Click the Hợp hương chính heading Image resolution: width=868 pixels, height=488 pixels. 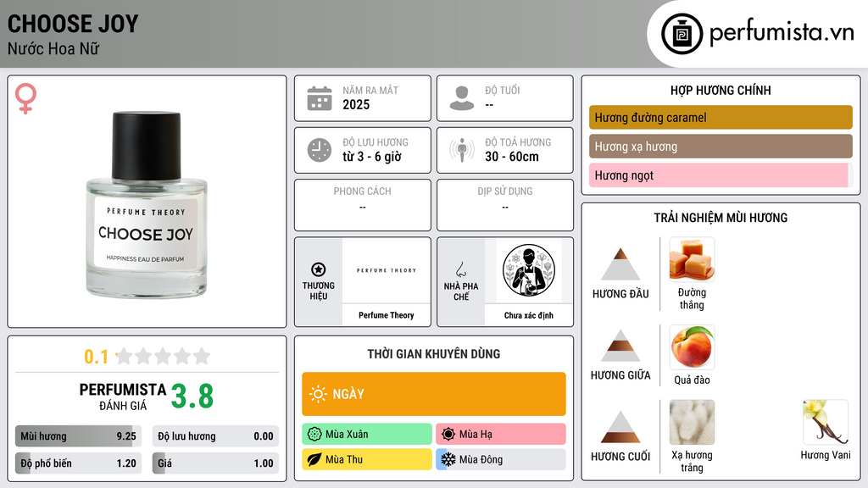[721, 90]
